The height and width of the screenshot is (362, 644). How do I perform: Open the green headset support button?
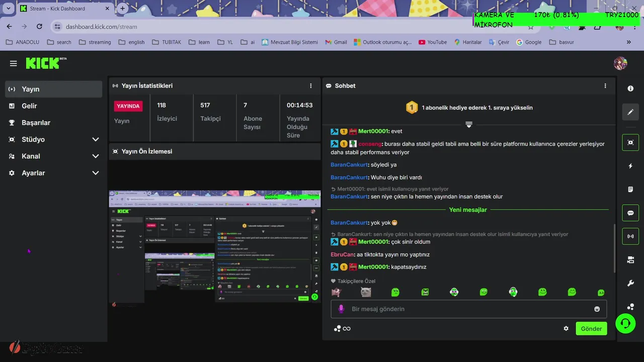point(625,323)
